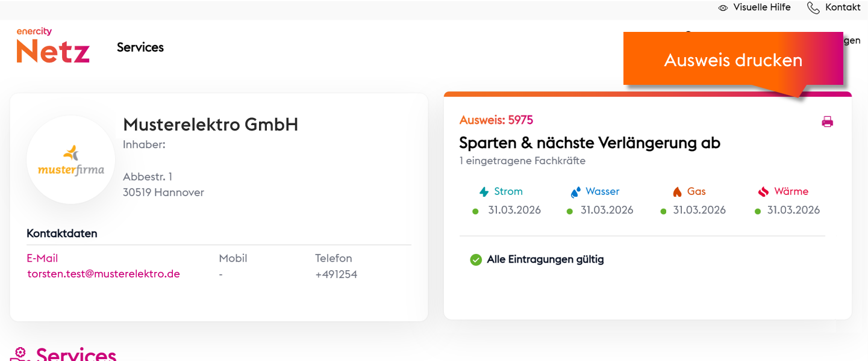Click the Gas flame icon

677,192
